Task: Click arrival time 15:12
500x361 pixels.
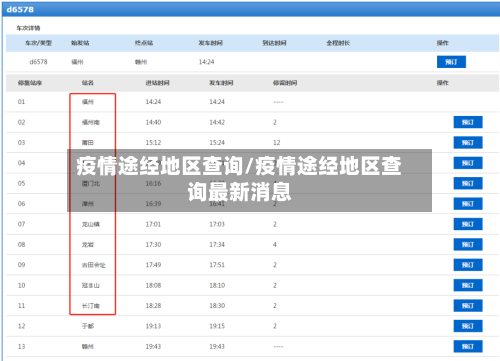Action: tap(153, 143)
